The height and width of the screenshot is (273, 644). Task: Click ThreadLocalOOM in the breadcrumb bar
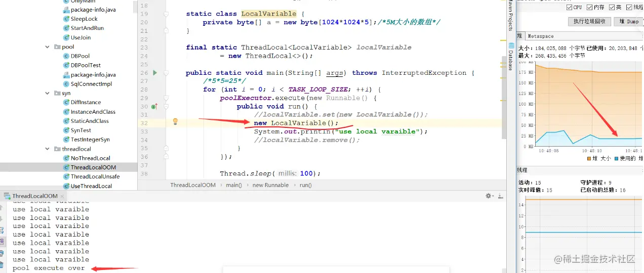click(x=193, y=185)
